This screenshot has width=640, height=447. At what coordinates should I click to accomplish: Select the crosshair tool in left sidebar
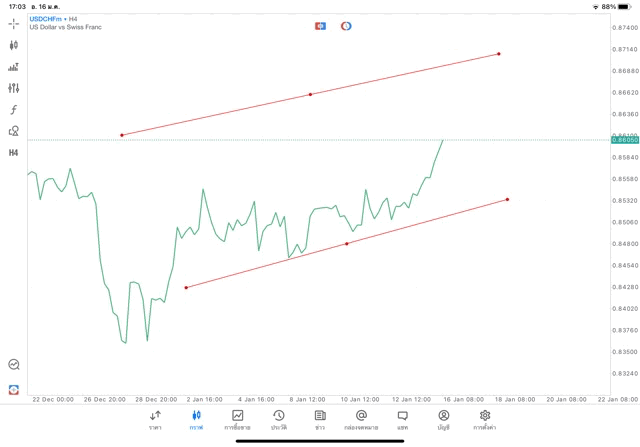click(x=14, y=23)
